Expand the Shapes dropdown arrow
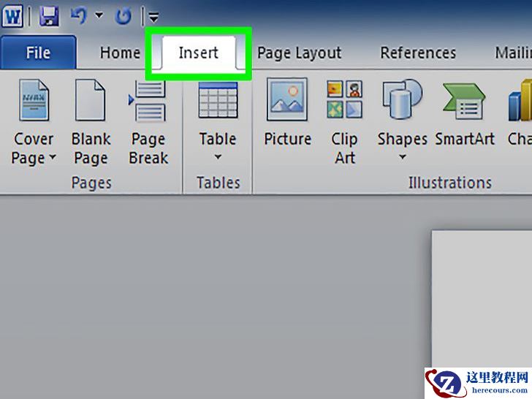532x399 pixels. pos(403,156)
